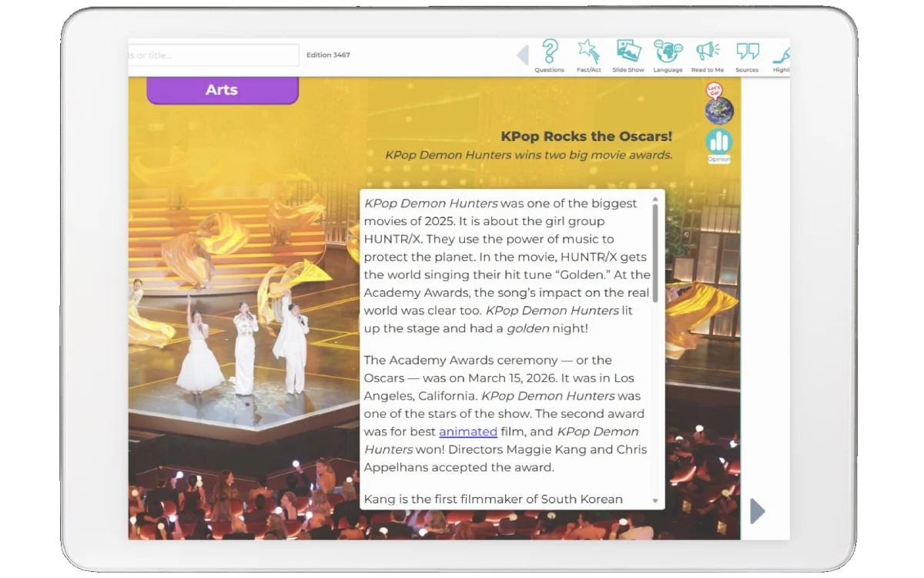Open the Fact/Act star icon
Image resolution: width=924 pixels, height=578 pixels.
click(589, 55)
